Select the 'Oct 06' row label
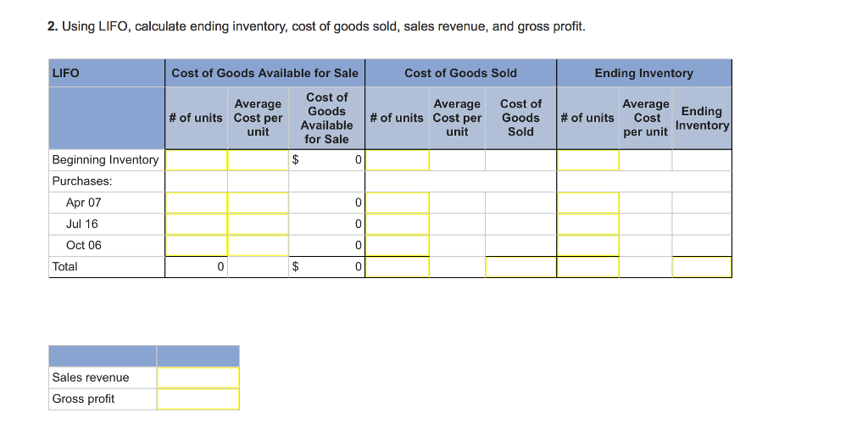 [x=84, y=245]
